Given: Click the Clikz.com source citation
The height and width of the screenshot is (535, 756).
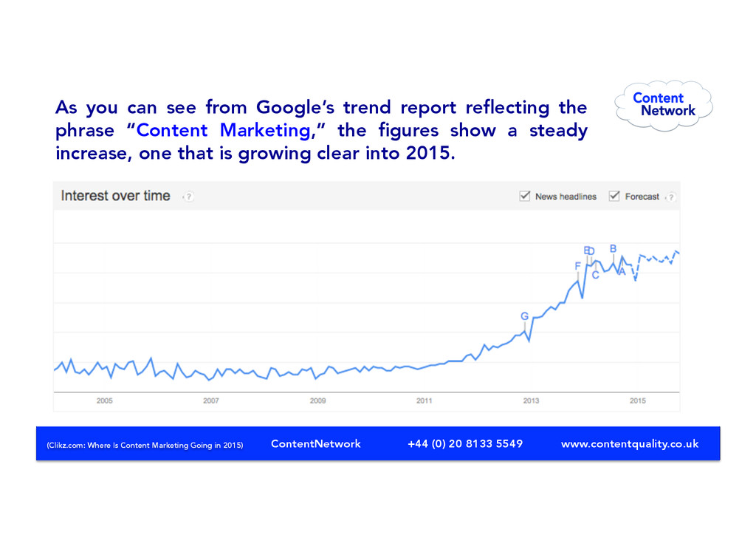Looking at the screenshot, I should click(145, 445).
